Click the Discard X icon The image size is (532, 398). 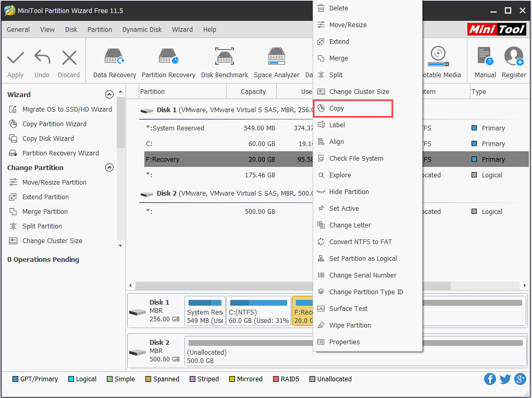[x=69, y=57]
